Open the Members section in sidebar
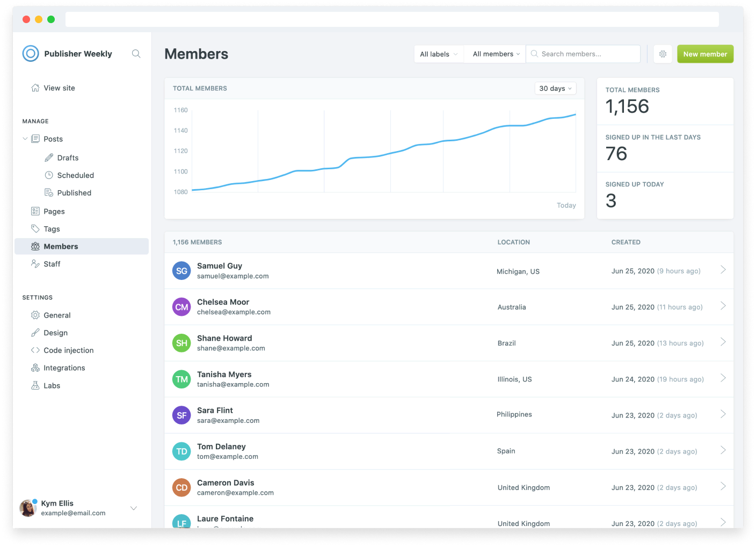The image size is (756, 547). pos(61,246)
